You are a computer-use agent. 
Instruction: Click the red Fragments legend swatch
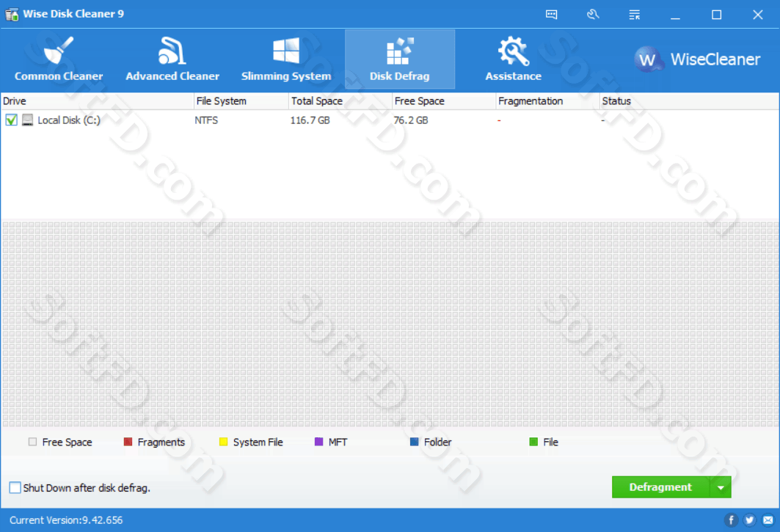[128, 442]
